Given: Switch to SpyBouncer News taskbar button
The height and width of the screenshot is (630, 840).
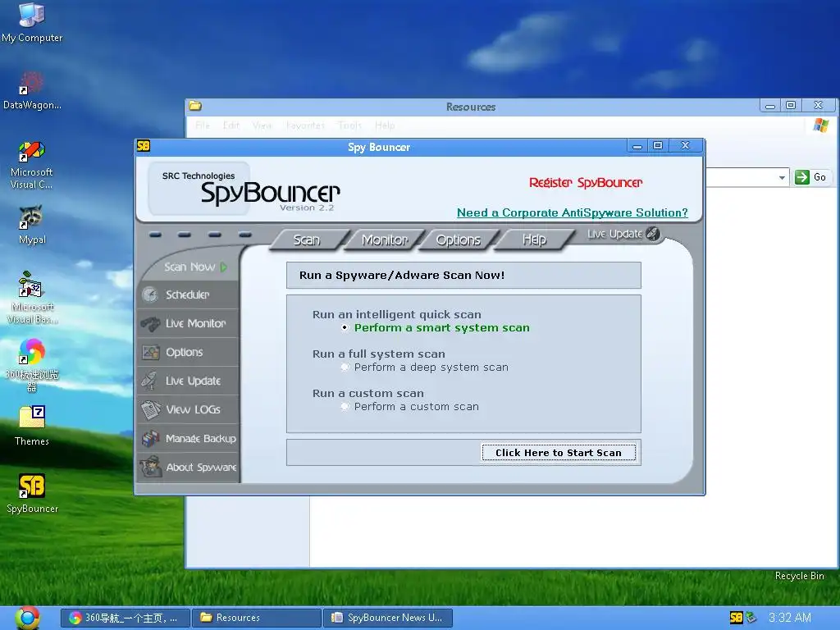Looking at the screenshot, I should point(388,618).
